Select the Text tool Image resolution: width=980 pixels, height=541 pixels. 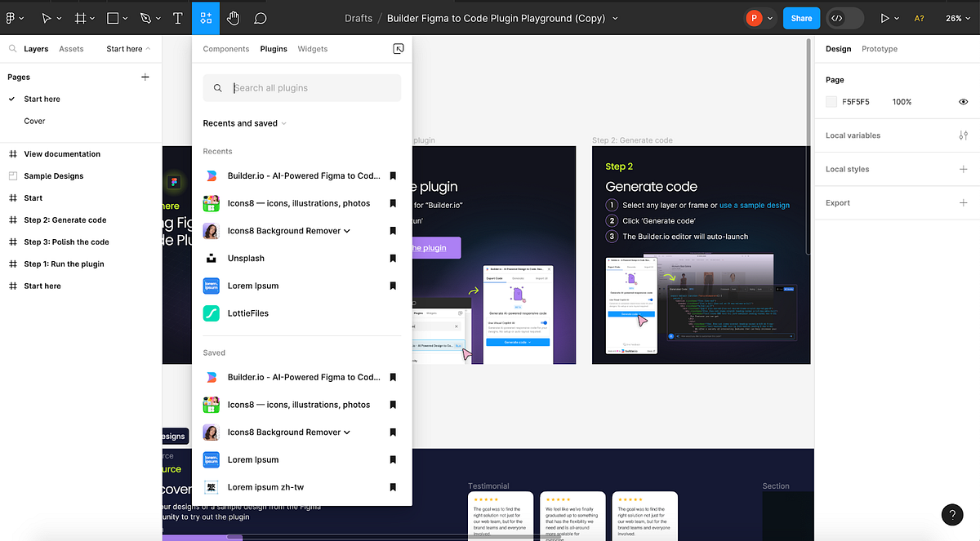point(177,17)
